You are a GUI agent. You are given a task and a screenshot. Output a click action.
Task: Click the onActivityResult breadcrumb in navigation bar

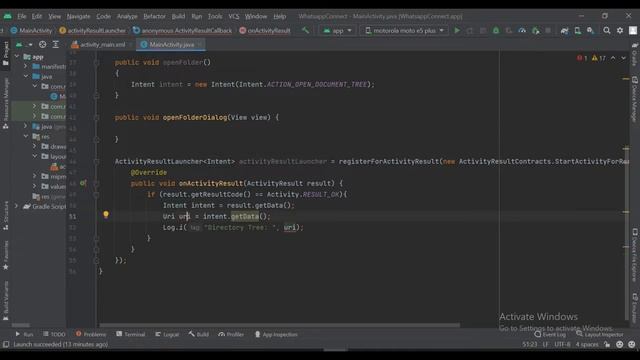(x=265, y=30)
